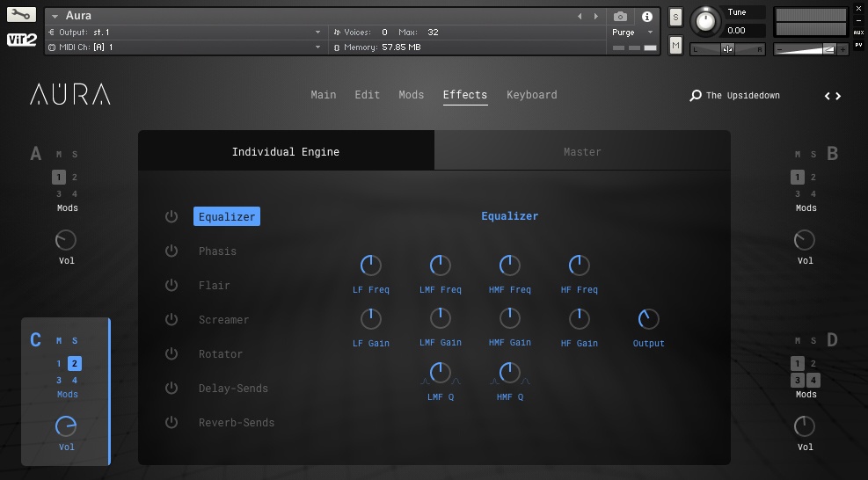Click engine B Vol knob
868x480 pixels.
(805, 240)
